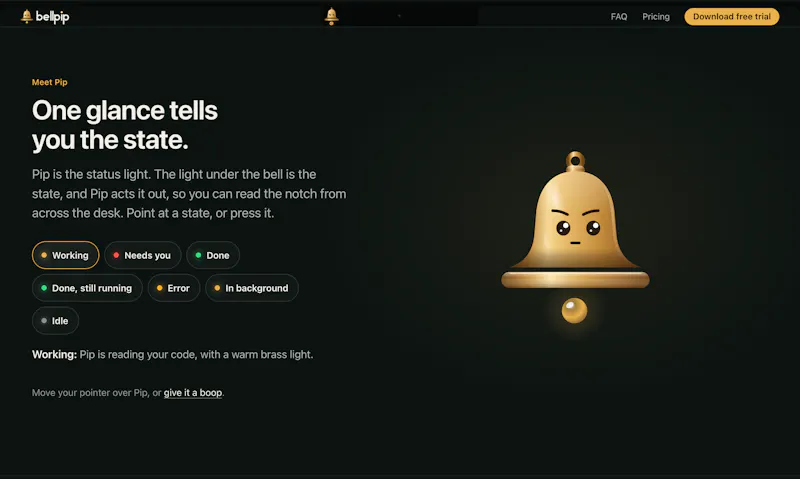
Task: Select the Done state pill
Action: 213,255
